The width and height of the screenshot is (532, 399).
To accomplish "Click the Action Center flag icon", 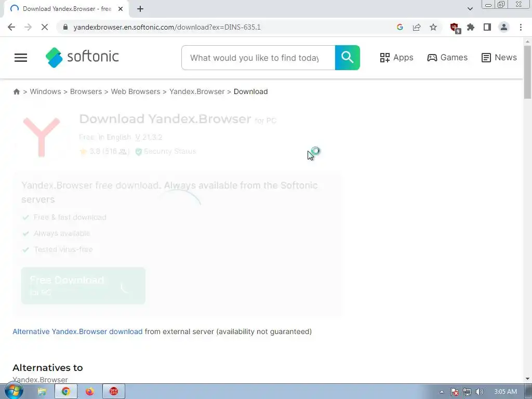I will click(455, 392).
